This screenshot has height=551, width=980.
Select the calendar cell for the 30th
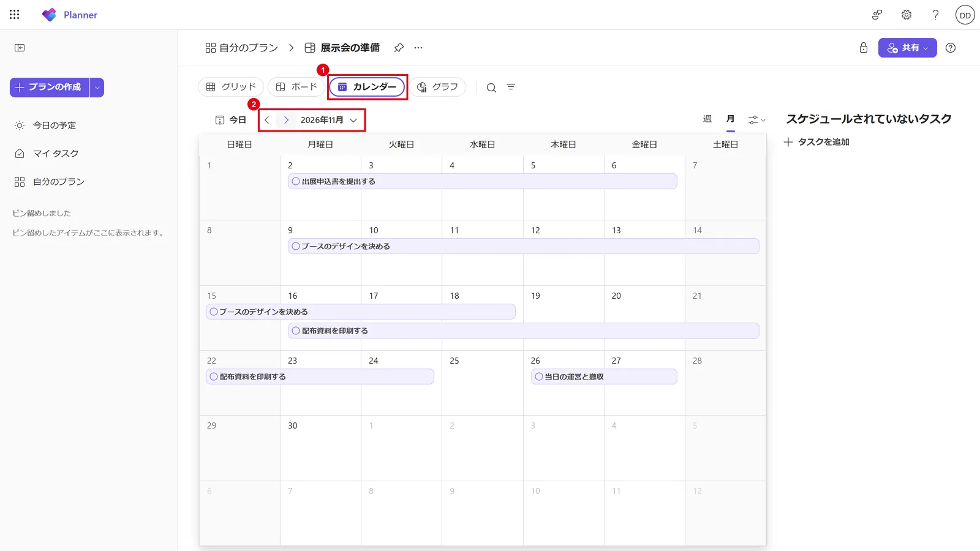click(x=320, y=448)
